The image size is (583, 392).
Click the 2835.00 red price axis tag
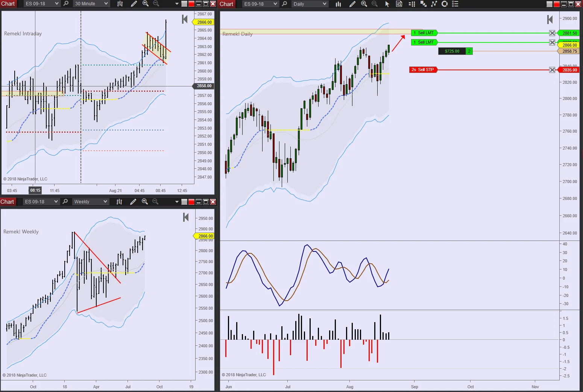[x=569, y=70]
